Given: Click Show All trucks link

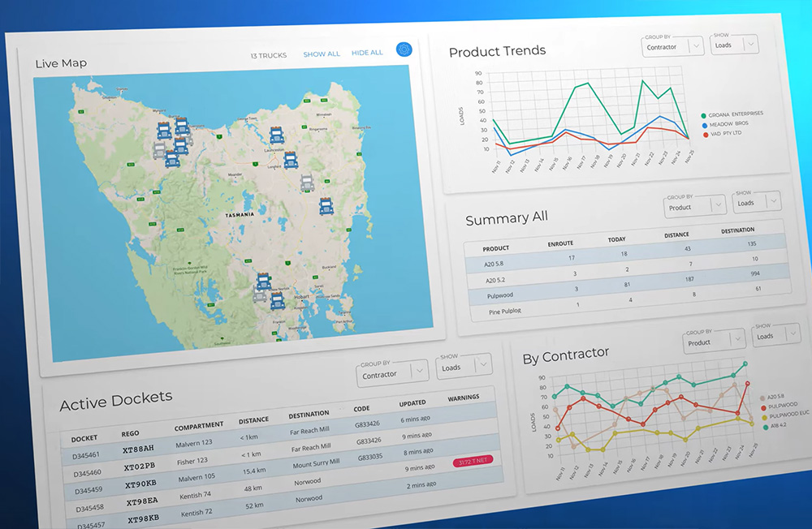Looking at the screenshot, I should tap(322, 54).
